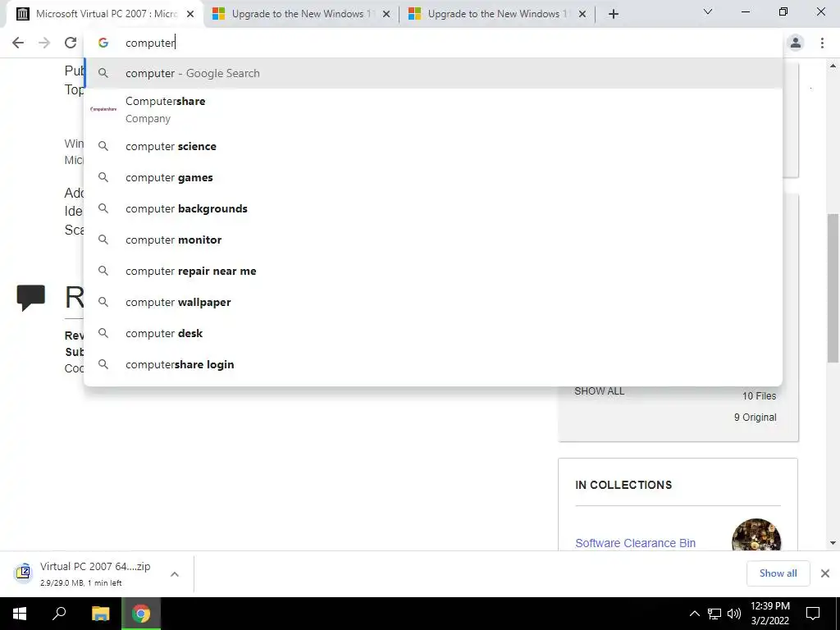
Task: Pick the 'computer science' suggestion
Action: point(433,146)
